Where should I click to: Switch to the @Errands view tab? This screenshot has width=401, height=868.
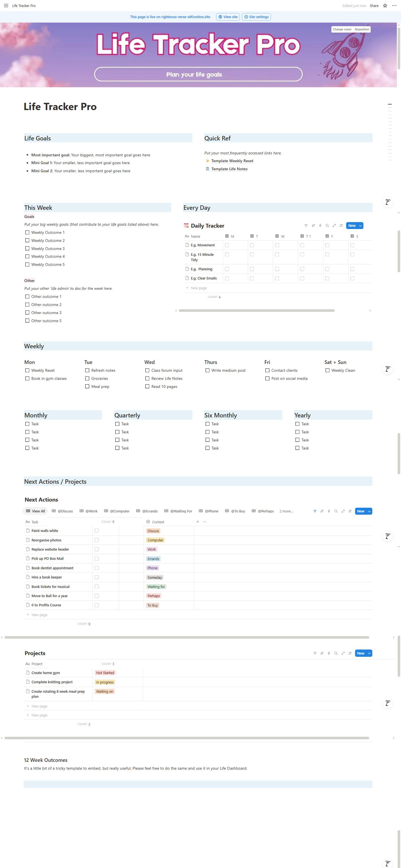coord(147,511)
